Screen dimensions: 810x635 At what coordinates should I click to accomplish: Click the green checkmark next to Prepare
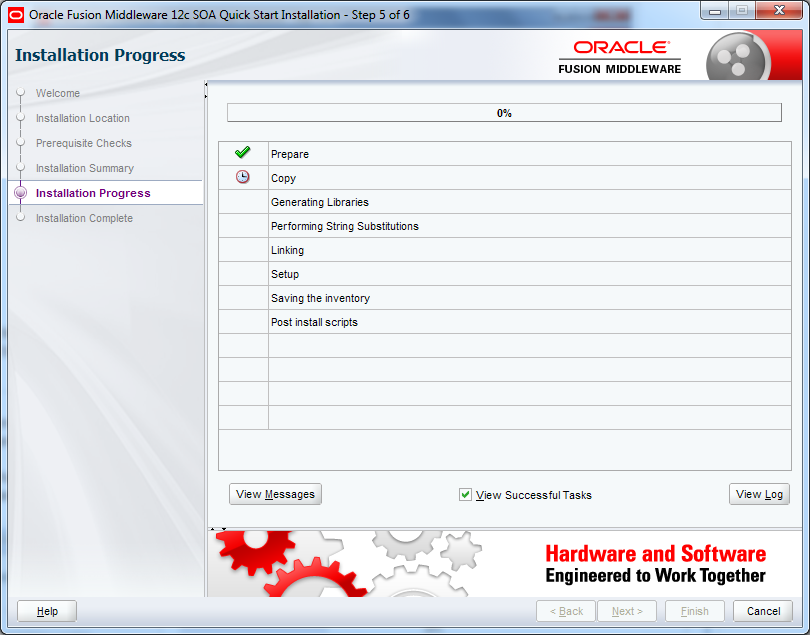point(242,152)
